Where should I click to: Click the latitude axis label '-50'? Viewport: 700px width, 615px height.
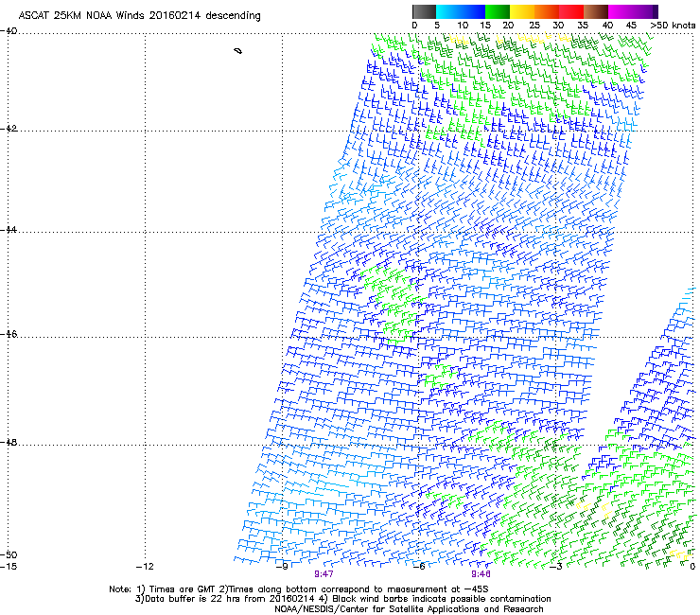click(x=9, y=554)
